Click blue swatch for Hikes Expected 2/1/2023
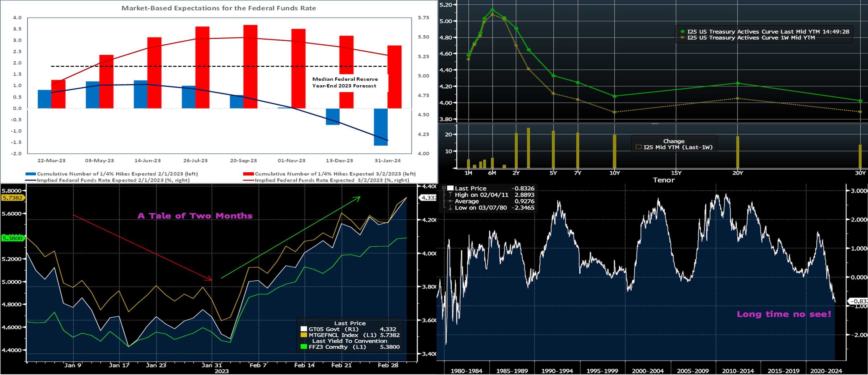Viewport: 868px width, 375px height. click(31, 174)
